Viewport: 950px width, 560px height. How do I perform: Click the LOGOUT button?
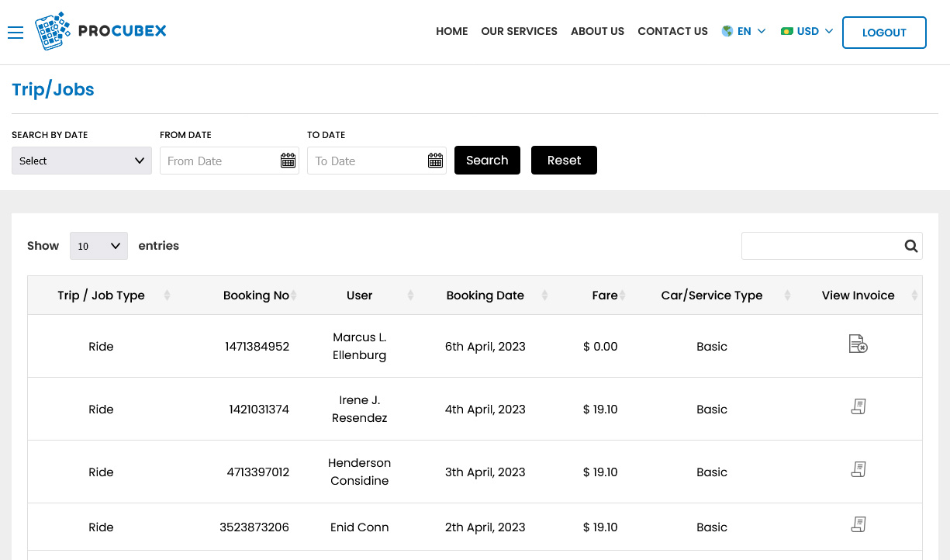pyautogui.click(x=884, y=33)
